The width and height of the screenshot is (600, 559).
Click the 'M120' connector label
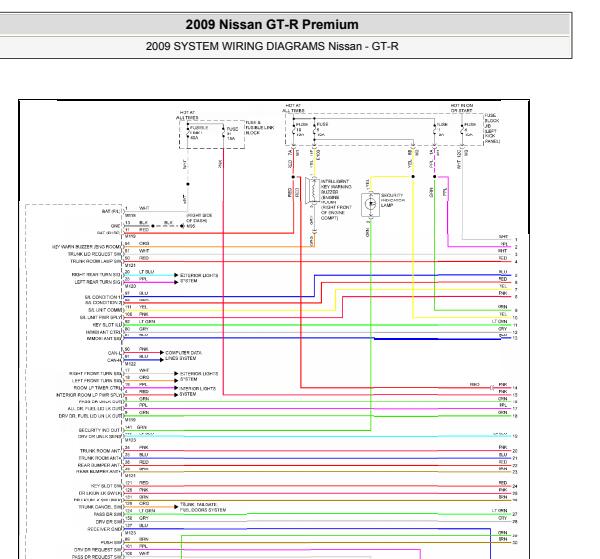[130, 286]
